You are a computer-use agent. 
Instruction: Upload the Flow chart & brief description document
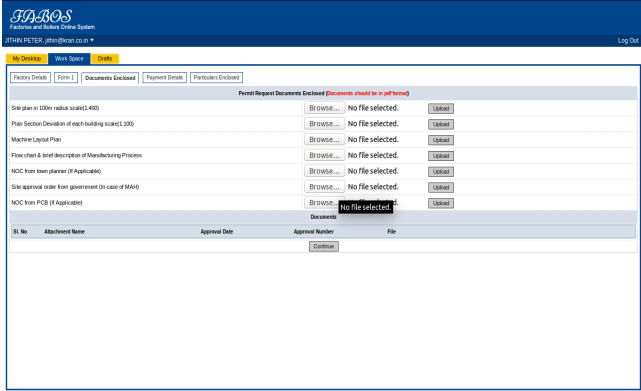point(441,156)
